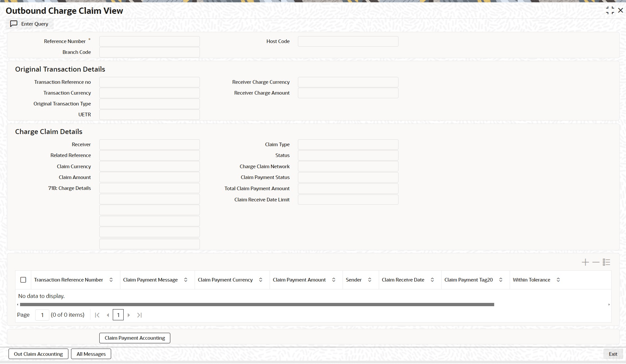Go to previous page of table
The width and height of the screenshot is (626, 364).
108,315
